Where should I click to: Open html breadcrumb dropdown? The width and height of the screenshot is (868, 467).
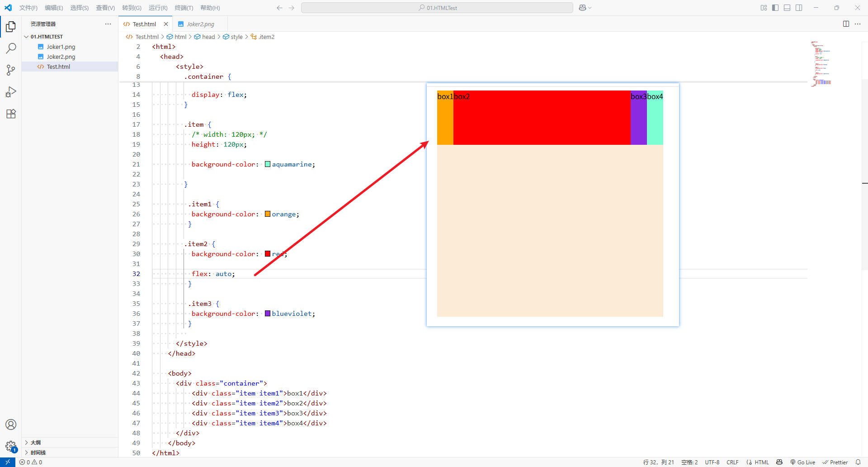tap(177, 37)
